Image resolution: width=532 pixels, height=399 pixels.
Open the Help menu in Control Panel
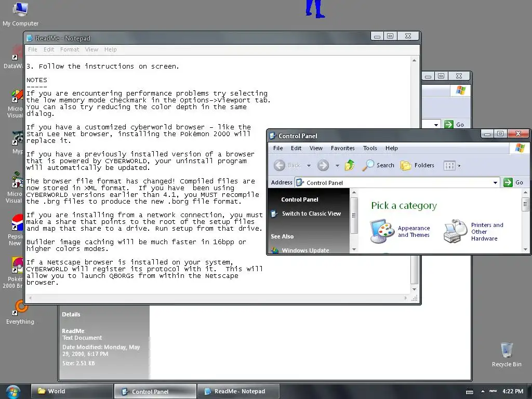(392, 148)
